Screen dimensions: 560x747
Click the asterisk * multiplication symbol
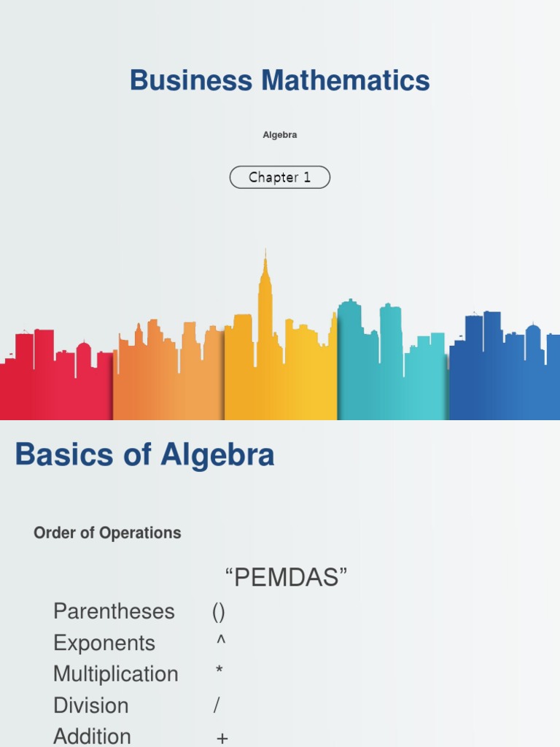219,671
